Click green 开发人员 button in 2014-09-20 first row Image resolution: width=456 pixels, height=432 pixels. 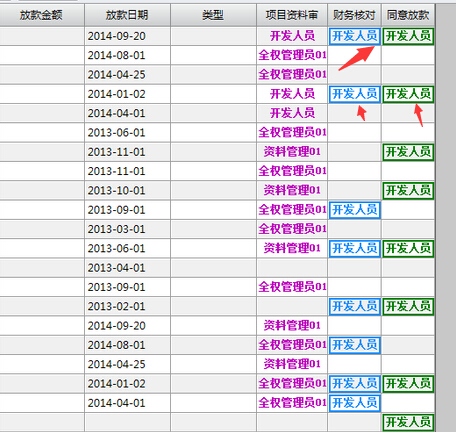408,36
